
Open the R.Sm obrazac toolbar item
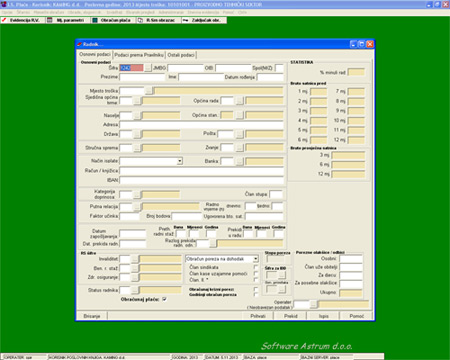pyautogui.click(x=158, y=20)
